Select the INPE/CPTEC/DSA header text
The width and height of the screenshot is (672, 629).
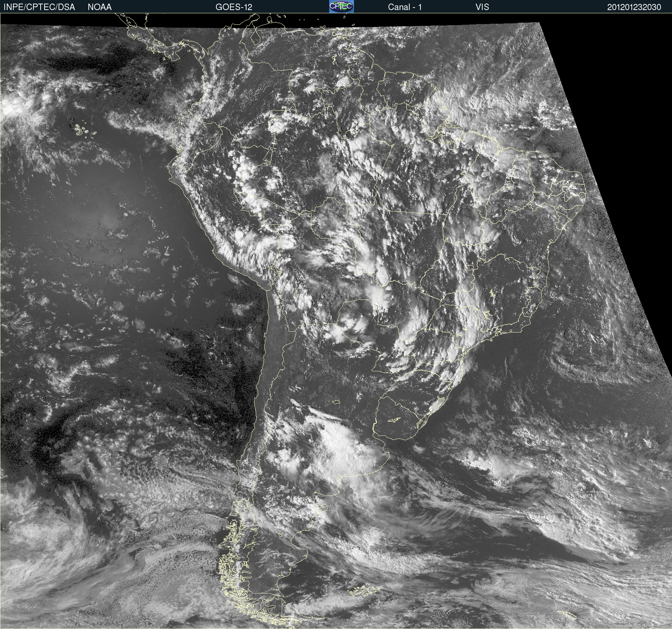(x=39, y=7)
